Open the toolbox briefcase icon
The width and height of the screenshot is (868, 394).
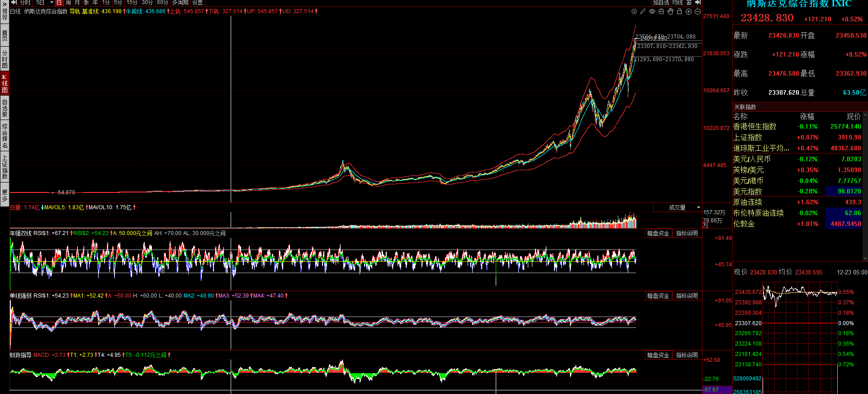661,11
